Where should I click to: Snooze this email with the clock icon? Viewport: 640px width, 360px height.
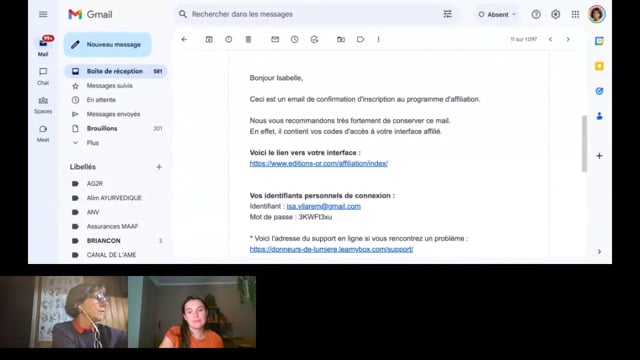[295, 40]
